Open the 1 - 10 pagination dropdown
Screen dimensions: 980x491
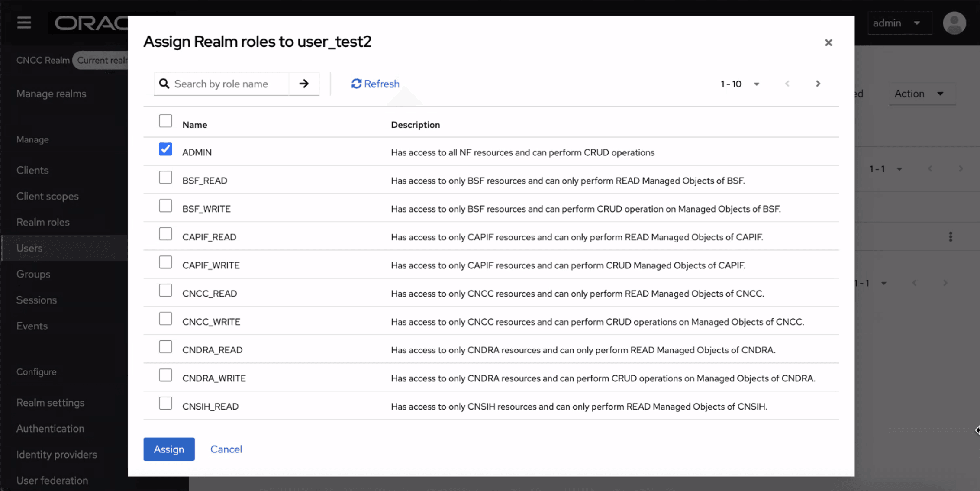(x=740, y=84)
